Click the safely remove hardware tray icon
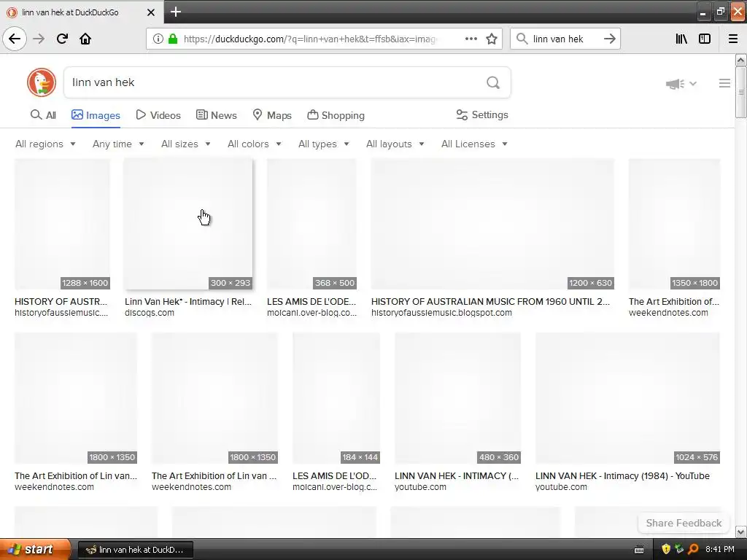747x560 pixels. point(679,550)
